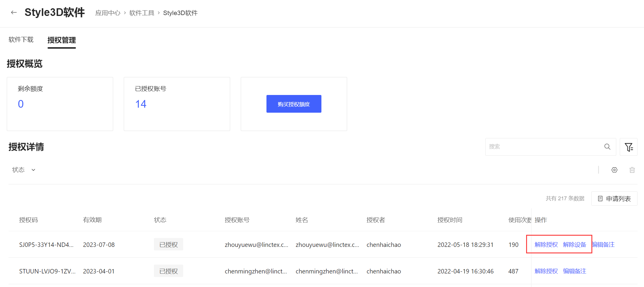Click into the 搜索 input field
The image size is (644, 287).
coord(544,147)
